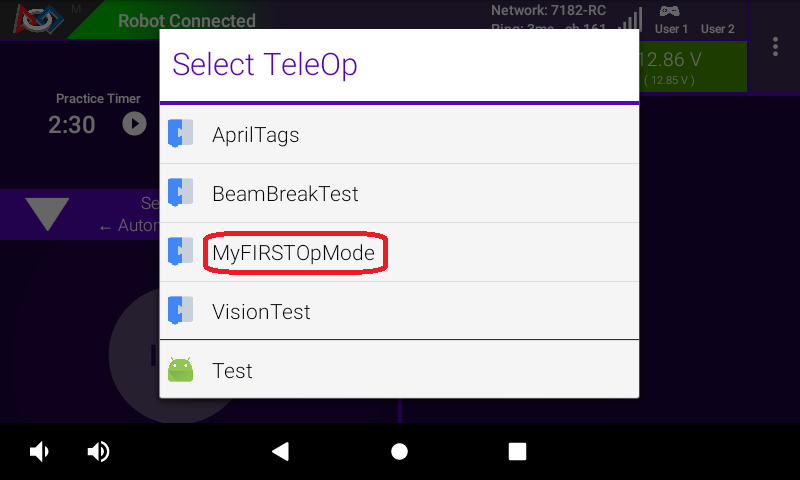
Task: Select the AprilTags op mode
Action: 256,134
